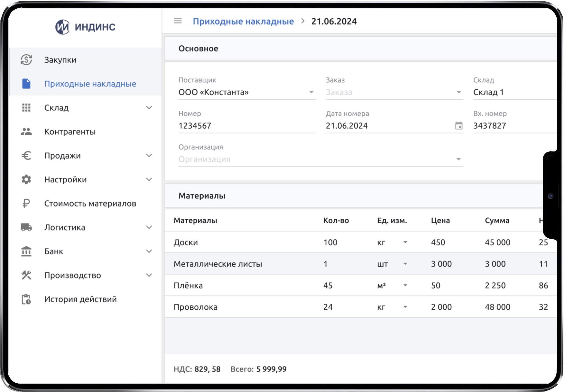Click the Склад grid icon

[x=27, y=108]
